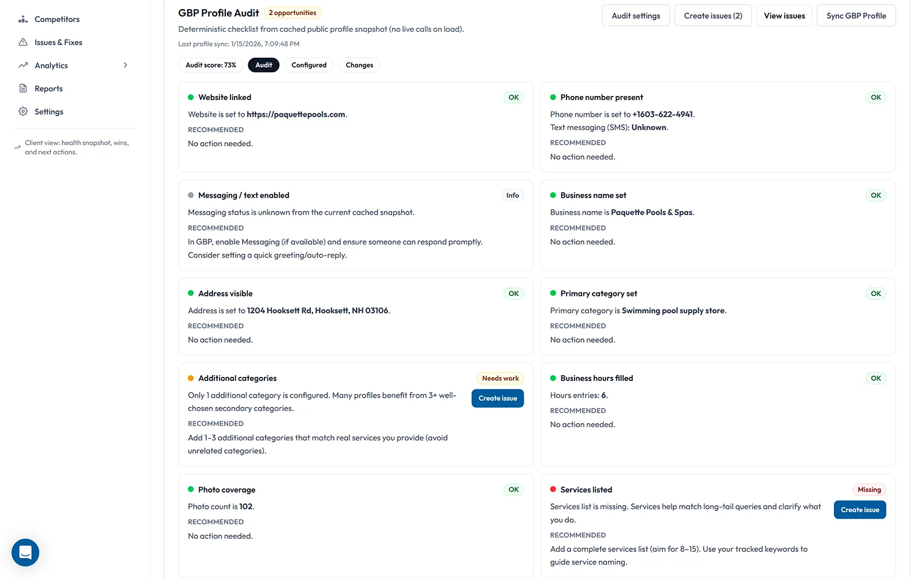
Task: Expand the Analytics sidebar section
Action: point(125,65)
